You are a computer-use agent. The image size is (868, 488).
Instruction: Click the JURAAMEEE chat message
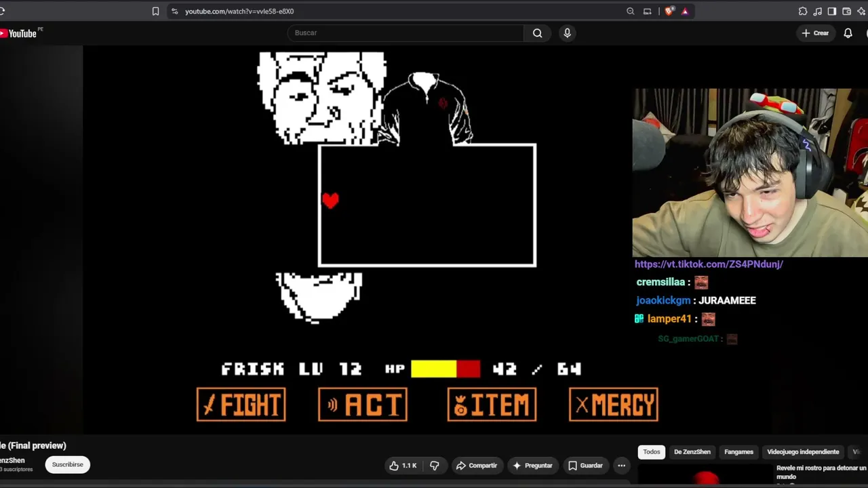727,300
